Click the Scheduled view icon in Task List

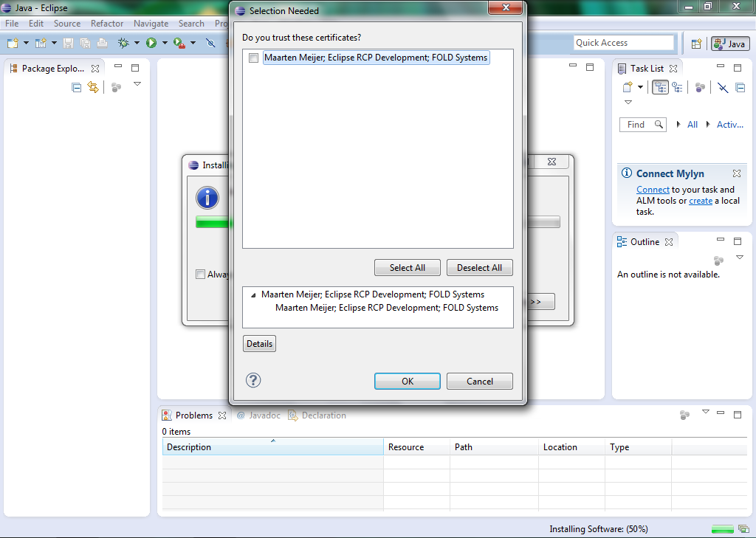coord(677,87)
